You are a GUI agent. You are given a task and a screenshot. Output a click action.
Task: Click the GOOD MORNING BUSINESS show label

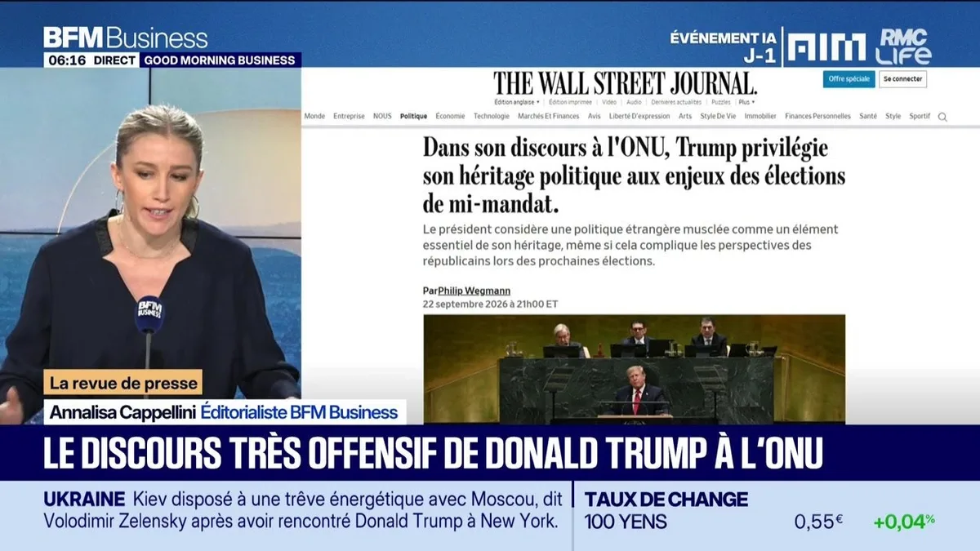coord(220,60)
